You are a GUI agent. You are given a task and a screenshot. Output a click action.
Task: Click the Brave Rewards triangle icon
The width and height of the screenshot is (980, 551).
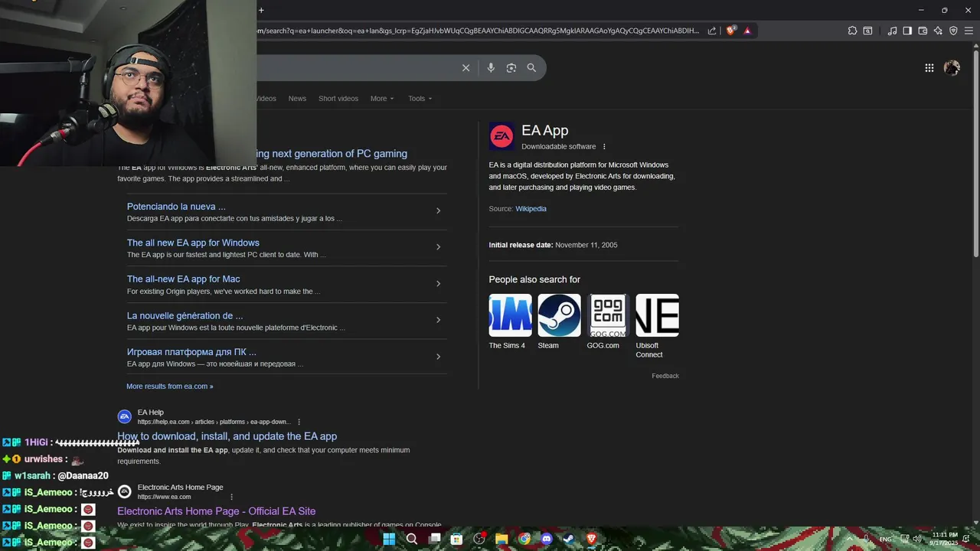[747, 31]
